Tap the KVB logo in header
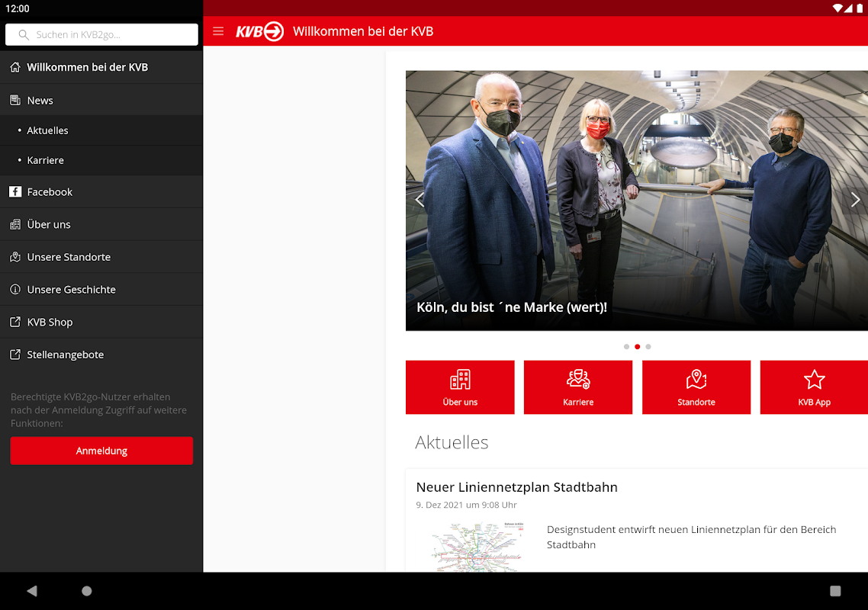The image size is (868, 610). tap(259, 31)
